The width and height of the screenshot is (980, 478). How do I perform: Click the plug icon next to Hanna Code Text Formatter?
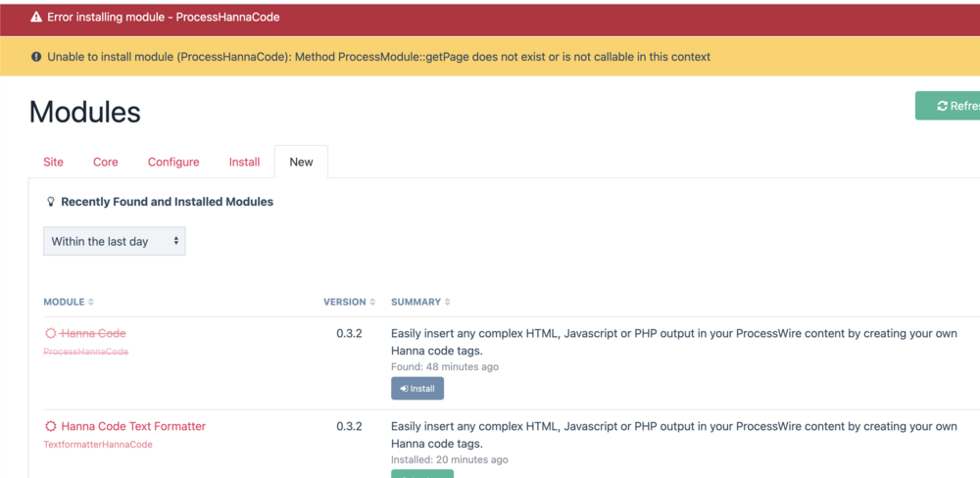click(x=51, y=427)
